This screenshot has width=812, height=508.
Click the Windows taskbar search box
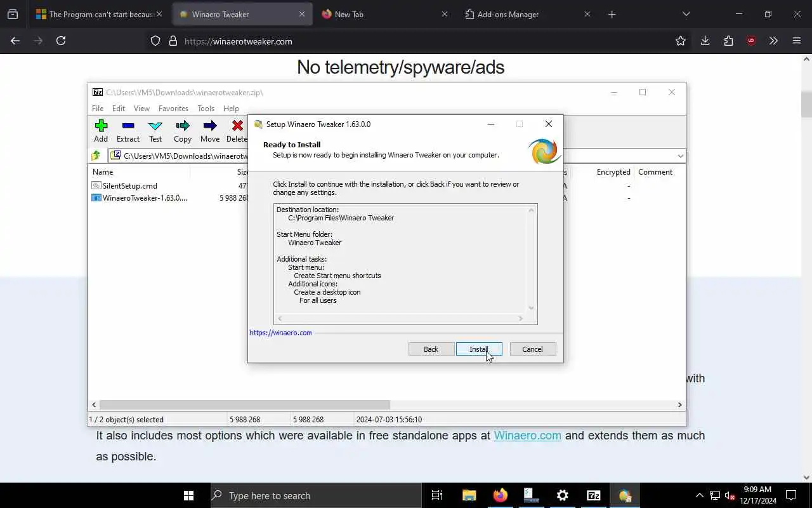pyautogui.click(x=316, y=495)
